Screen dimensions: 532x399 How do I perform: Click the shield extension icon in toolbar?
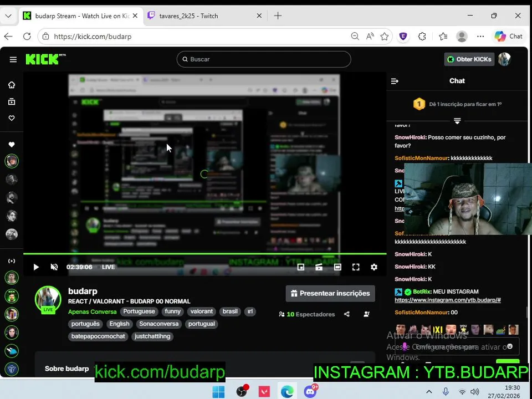[403, 37]
